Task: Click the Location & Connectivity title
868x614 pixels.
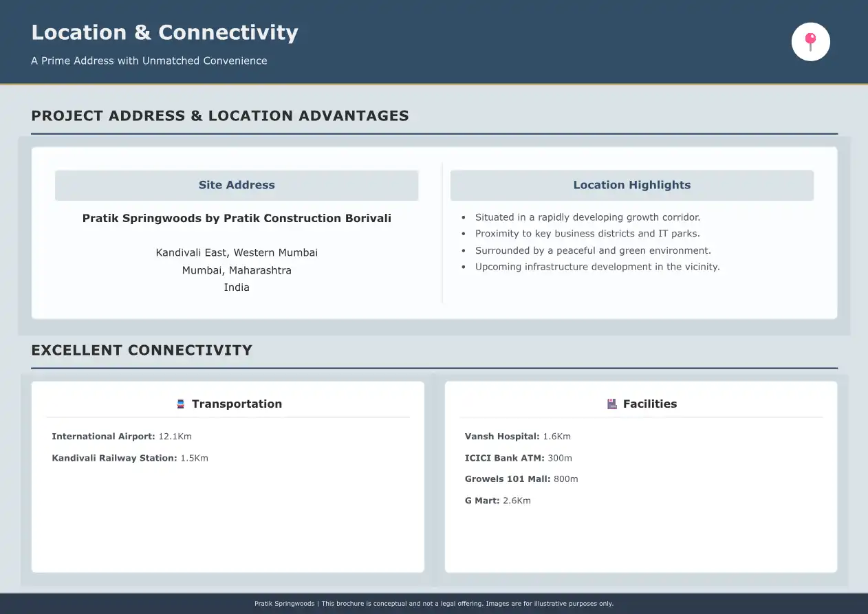Action: click(x=164, y=32)
